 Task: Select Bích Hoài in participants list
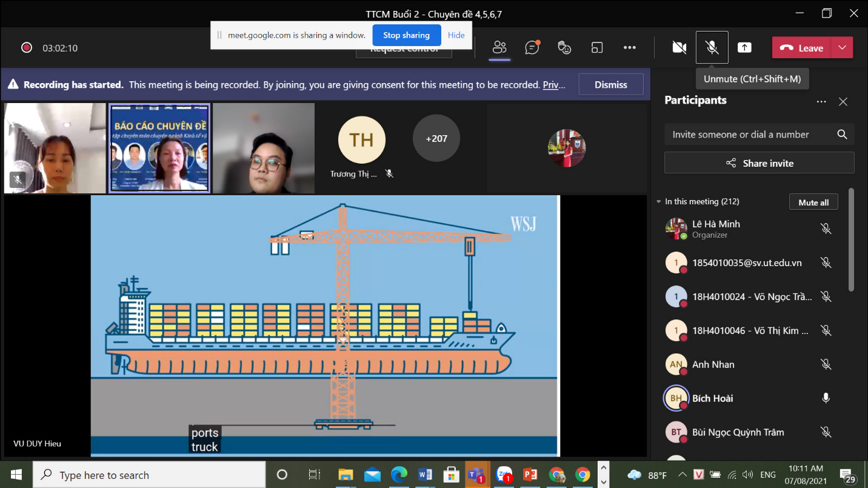(713, 398)
